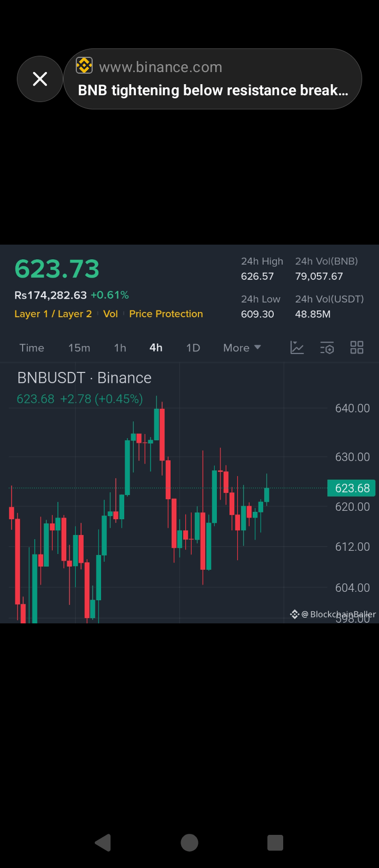Switch chart to 1h interval

pyautogui.click(x=120, y=348)
